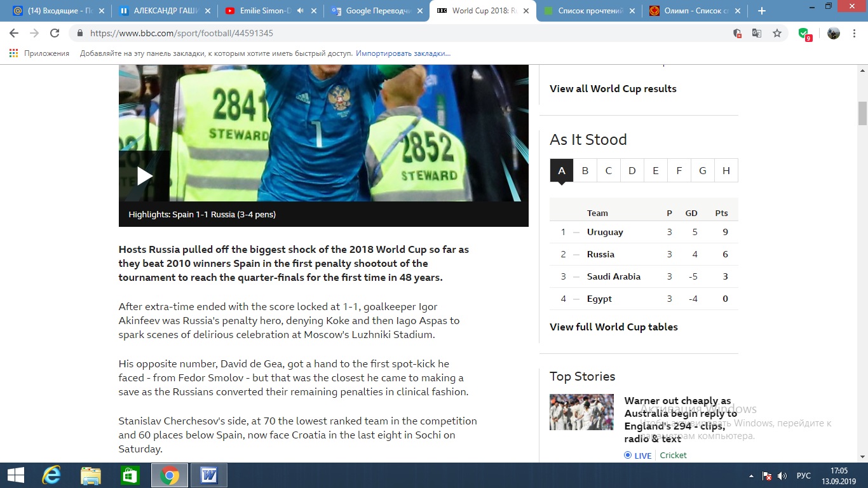Open File Explorer from taskbar

pyautogui.click(x=91, y=475)
